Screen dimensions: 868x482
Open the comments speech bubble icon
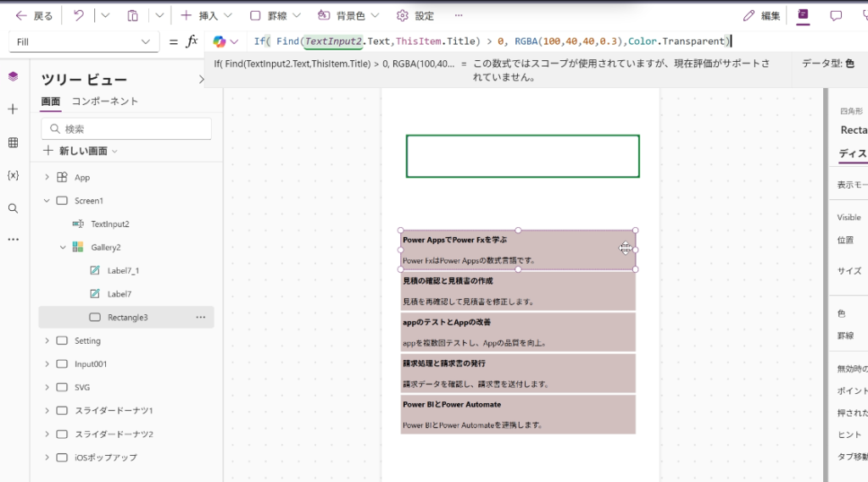[836, 15]
